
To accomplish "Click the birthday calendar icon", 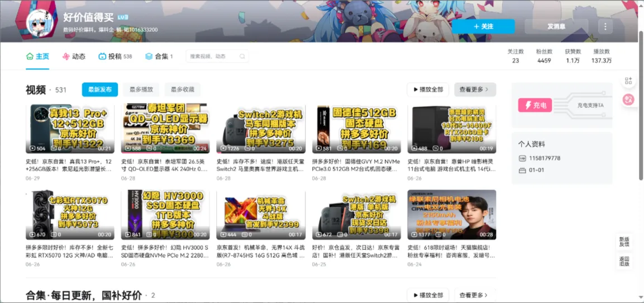I will click(522, 170).
